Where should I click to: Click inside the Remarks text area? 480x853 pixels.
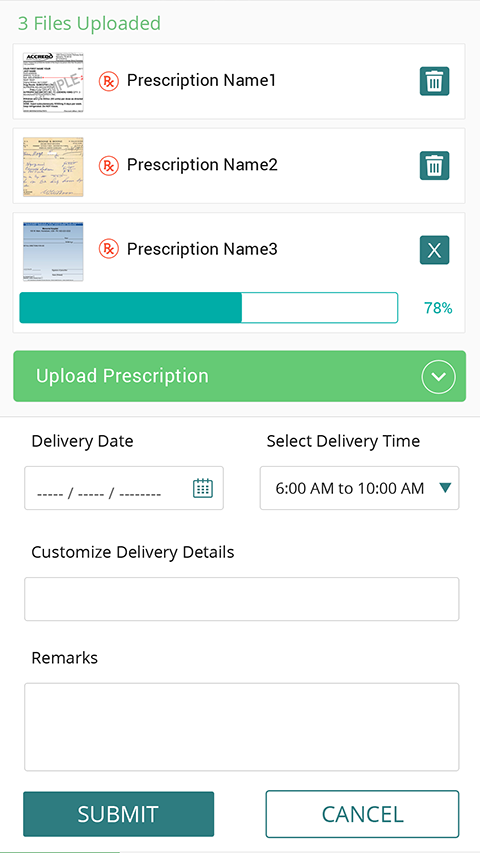[242, 727]
